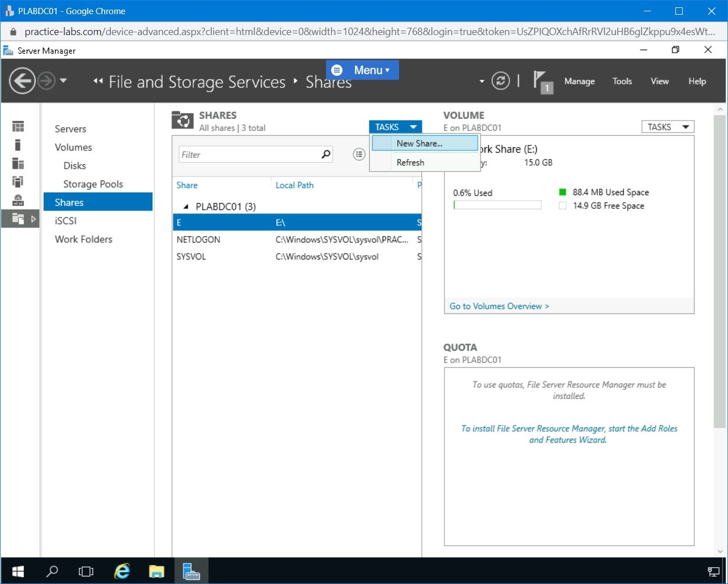Viewport: 728px width, 584px height.
Task: Open the DNS icon in the left rail
Action: (x=18, y=200)
